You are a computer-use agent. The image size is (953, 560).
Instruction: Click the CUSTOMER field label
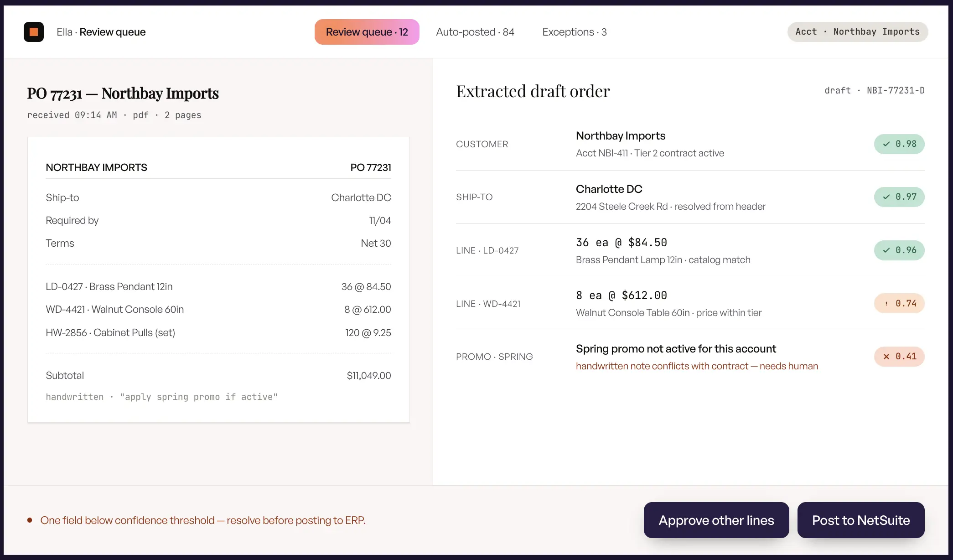[482, 144]
